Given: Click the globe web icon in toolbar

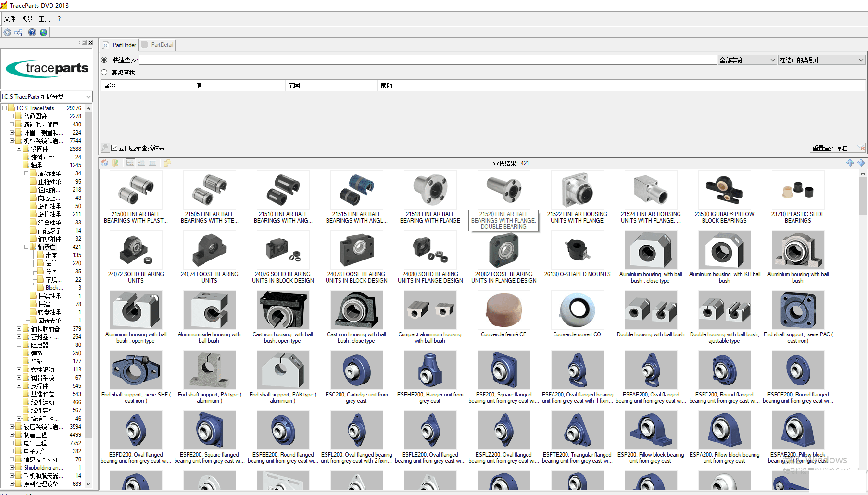Looking at the screenshot, I should click(44, 32).
